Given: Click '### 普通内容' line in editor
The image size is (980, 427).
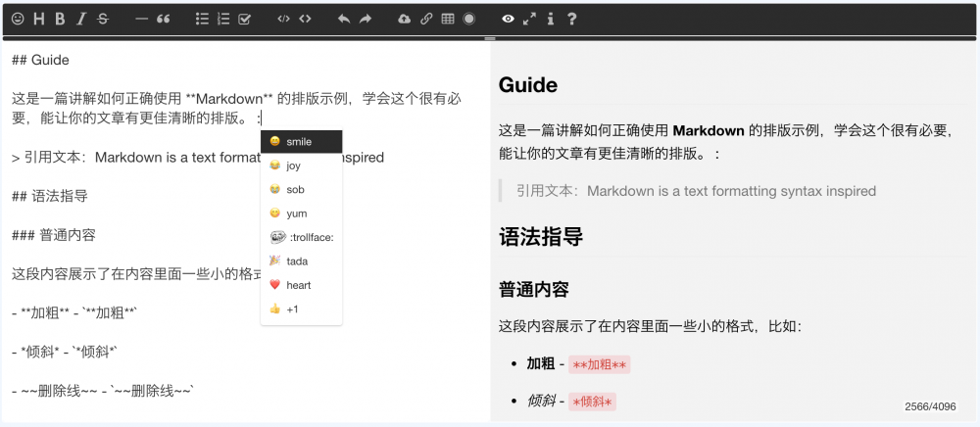Looking at the screenshot, I should click(x=54, y=235).
